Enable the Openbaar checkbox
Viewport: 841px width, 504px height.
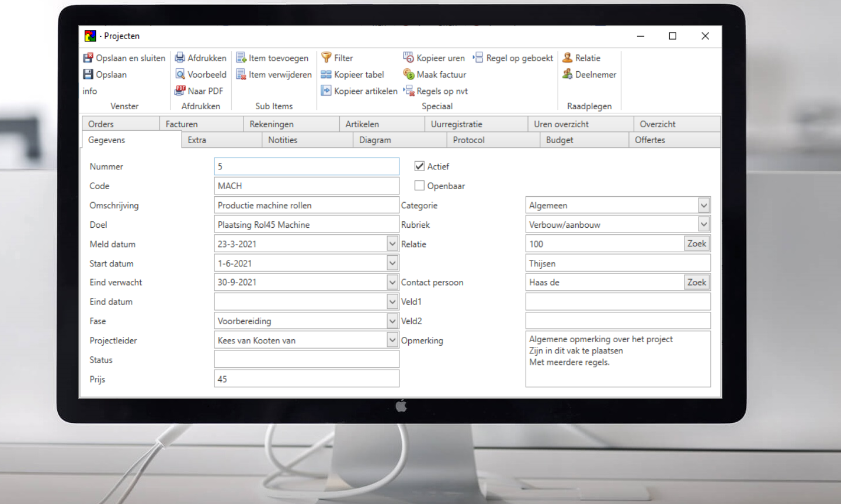click(x=419, y=186)
